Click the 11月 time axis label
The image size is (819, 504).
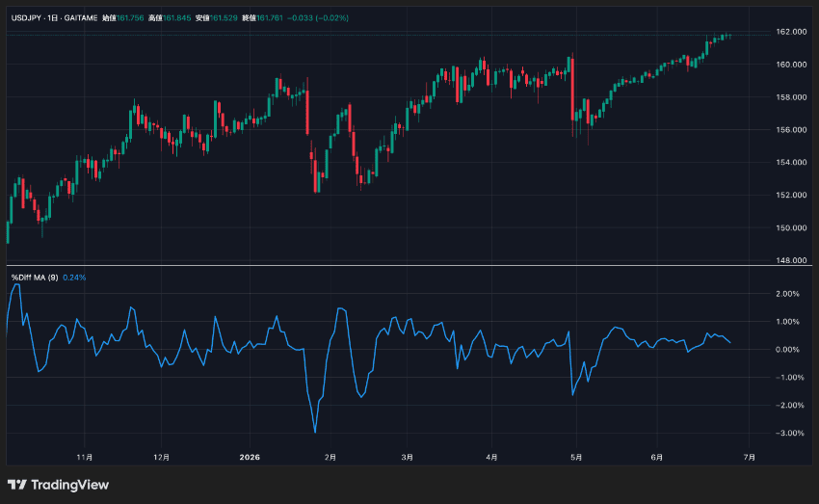tap(85, 458)
